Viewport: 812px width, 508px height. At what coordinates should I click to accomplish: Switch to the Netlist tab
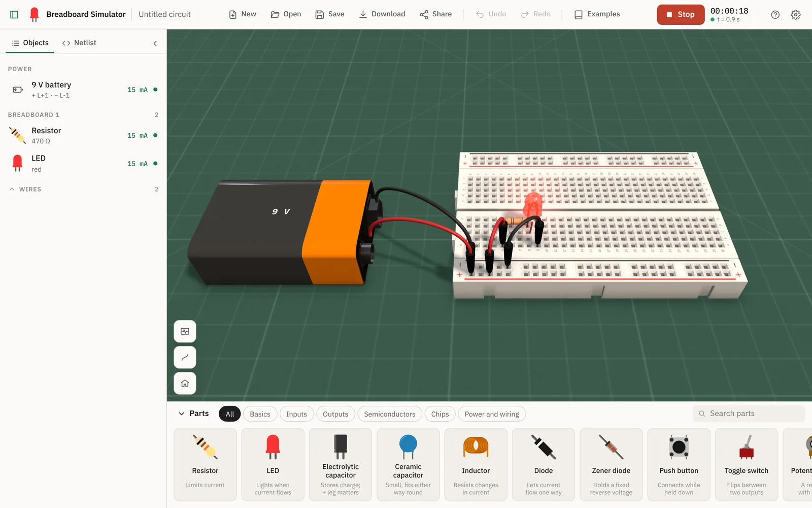pos(79,43)
